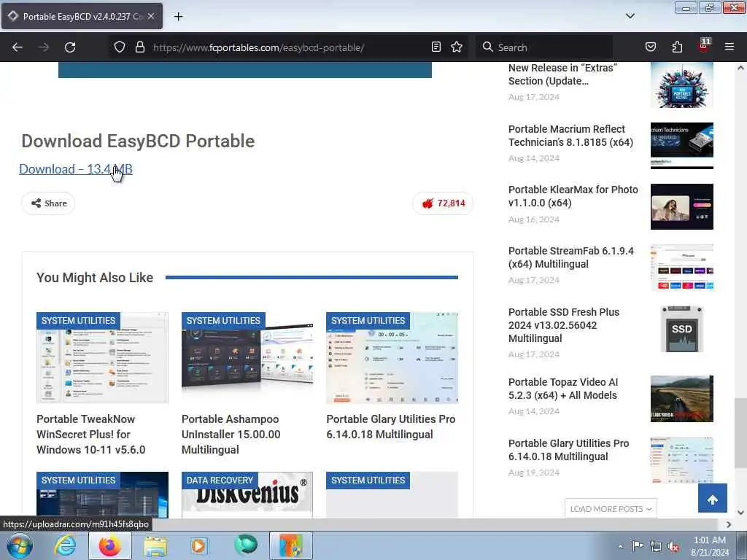Open extensions puzzle icon
747x560 pixels.
pyautogui.click(x=677, y=47)
